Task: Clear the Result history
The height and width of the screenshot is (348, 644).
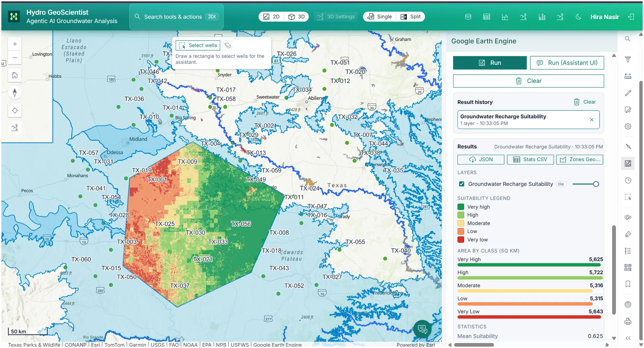Action: (585, 102)
